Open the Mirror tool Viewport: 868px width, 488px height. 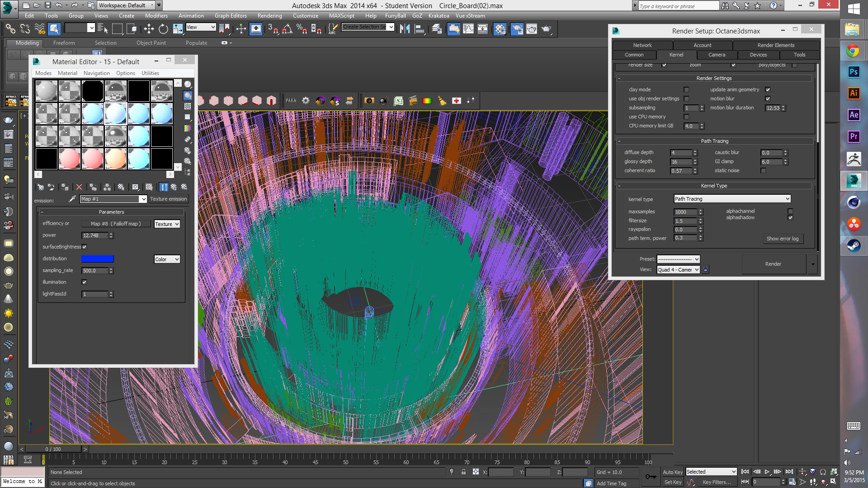[x=405, y=29]
